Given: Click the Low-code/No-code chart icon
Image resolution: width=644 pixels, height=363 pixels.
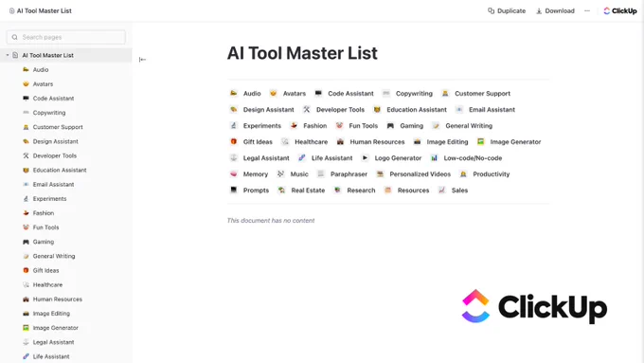Looking at the screenshot, I should click(x=434, y=158).
